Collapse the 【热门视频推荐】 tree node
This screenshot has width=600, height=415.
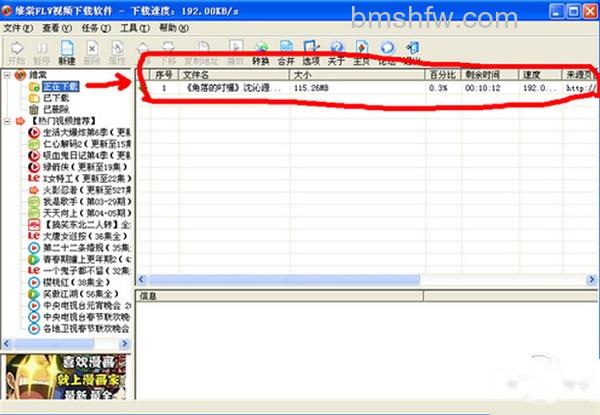tap(7, 122)
